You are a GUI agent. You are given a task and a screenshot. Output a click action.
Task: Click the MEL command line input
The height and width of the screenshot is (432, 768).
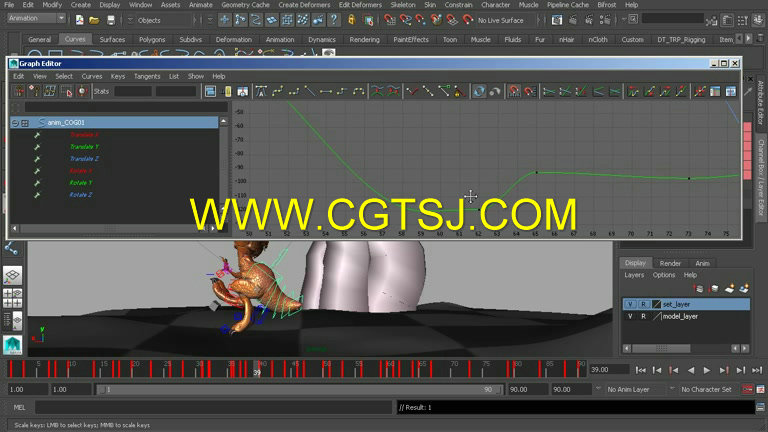coord(214,407)
